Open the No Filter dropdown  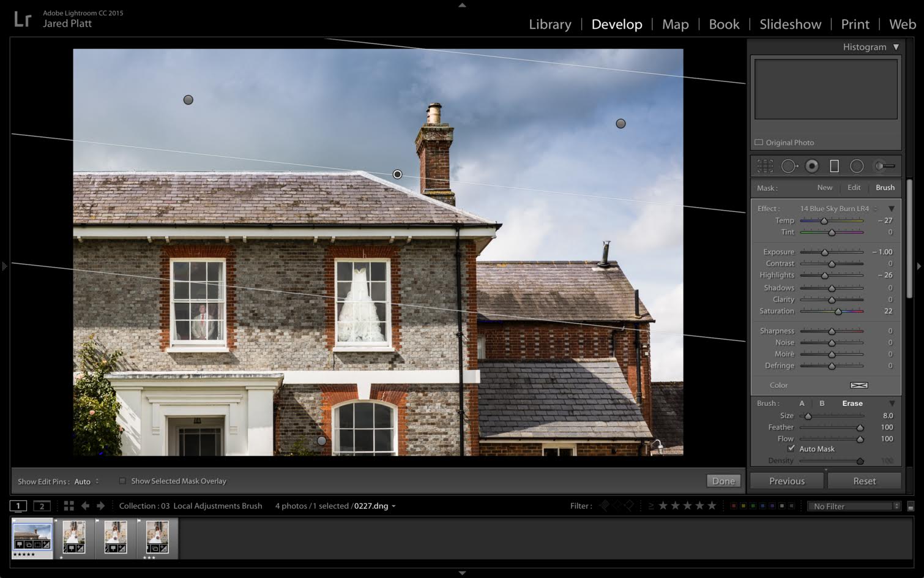click(x=854, y=506)
